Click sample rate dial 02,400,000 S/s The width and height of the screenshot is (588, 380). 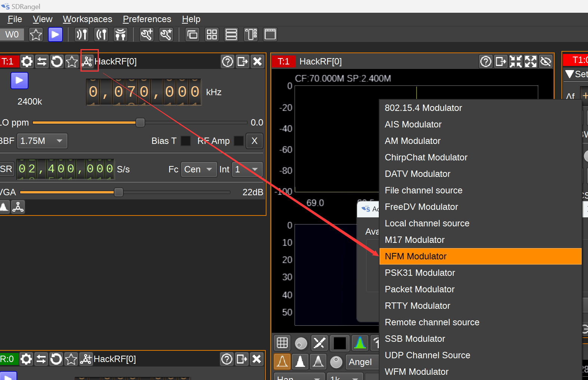(x=66, y=169)
